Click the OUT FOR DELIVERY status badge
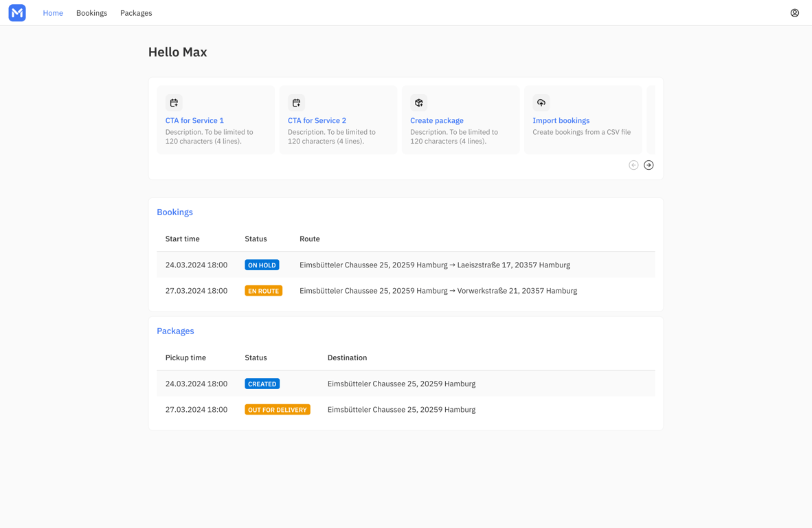812x528 pixels. click(x=278, y=410)
